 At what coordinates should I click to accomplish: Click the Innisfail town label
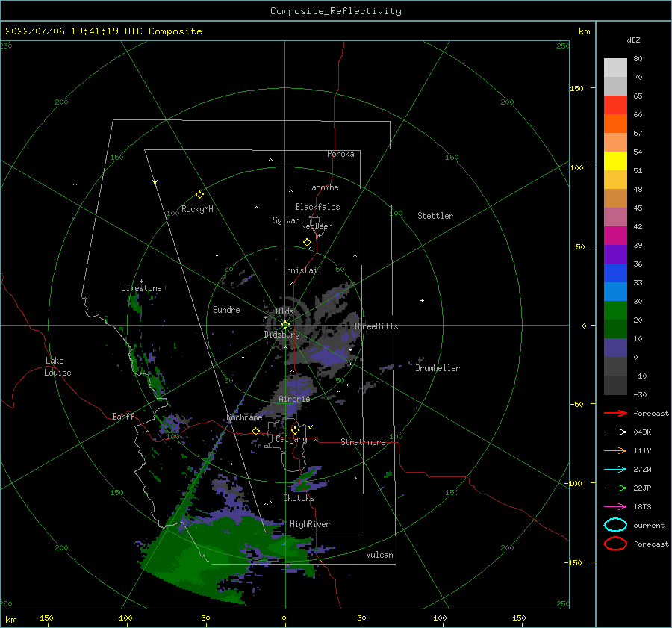point(302,270)
